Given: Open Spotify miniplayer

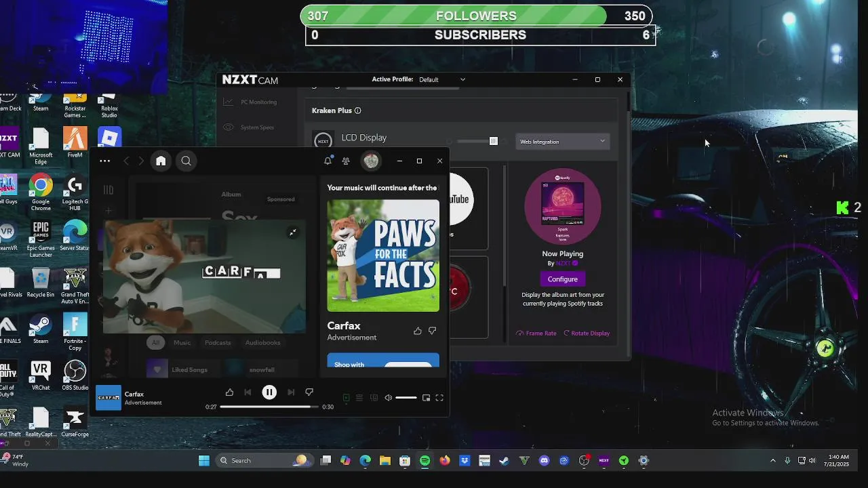Looking at the screenshot, I should [x=426, y=398].
